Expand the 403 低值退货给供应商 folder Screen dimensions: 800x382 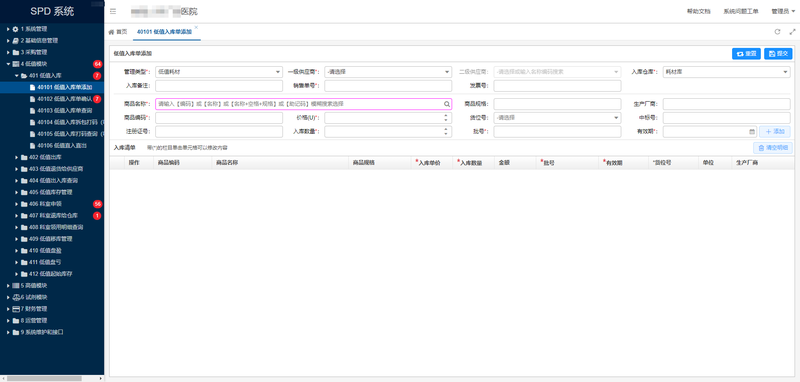[x=16, y=169]
